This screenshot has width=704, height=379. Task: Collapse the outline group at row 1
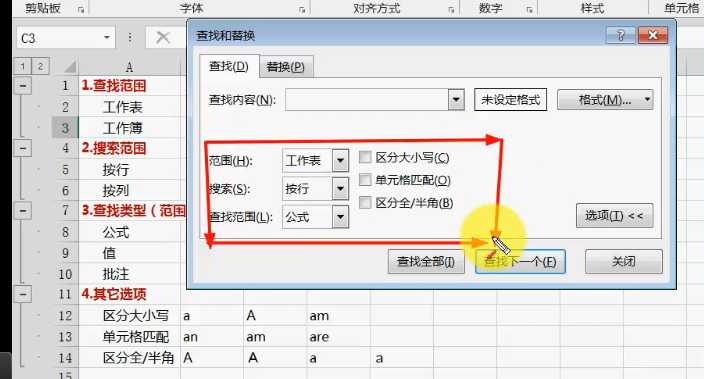click(x=22, y=85)
